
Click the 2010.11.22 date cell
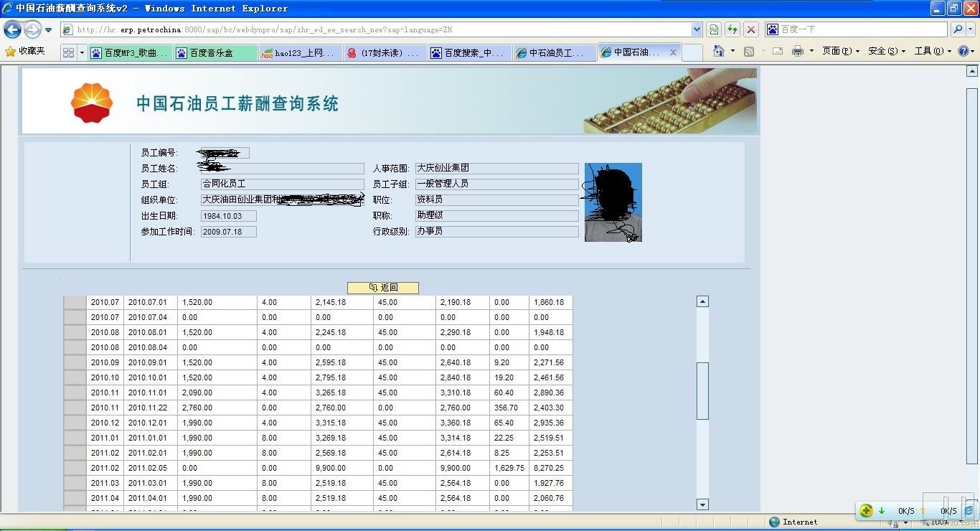(151, 408)
